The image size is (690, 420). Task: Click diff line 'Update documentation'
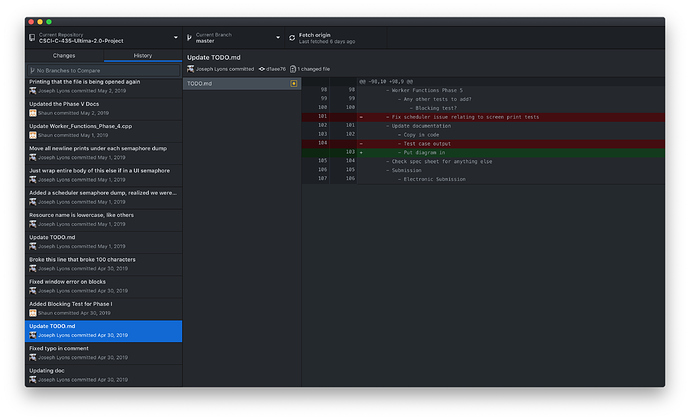(x=483, y=126)
